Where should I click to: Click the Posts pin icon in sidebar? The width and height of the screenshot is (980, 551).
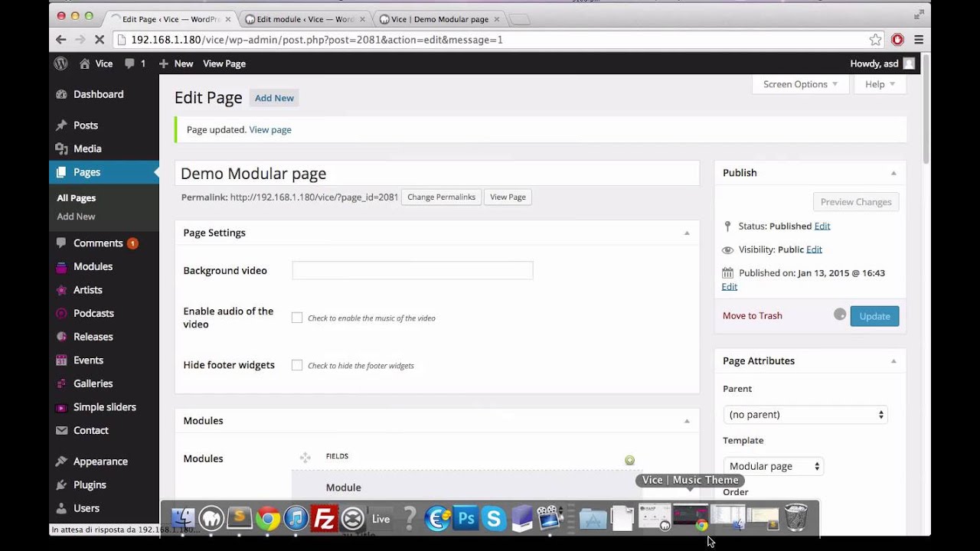(61, 126)
